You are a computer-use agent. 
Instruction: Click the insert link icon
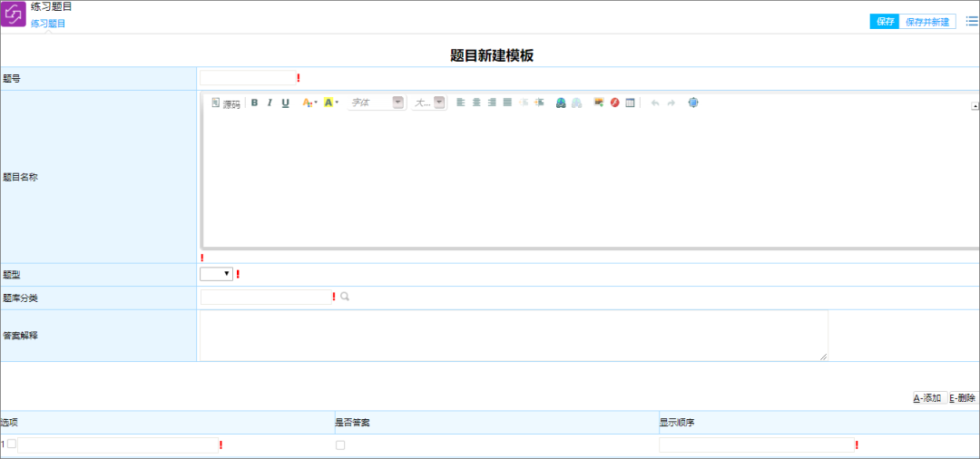tap(562, 103)
